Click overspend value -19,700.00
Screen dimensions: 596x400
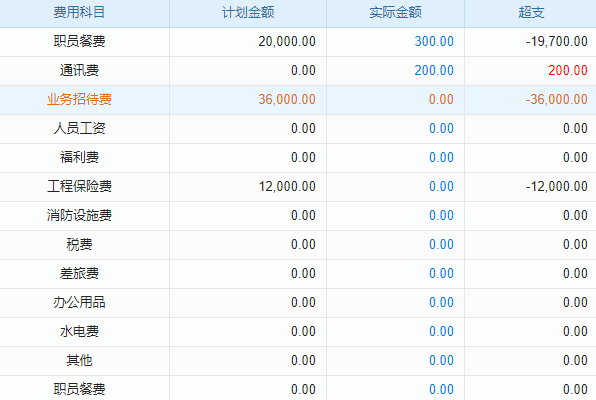[556, 41]
